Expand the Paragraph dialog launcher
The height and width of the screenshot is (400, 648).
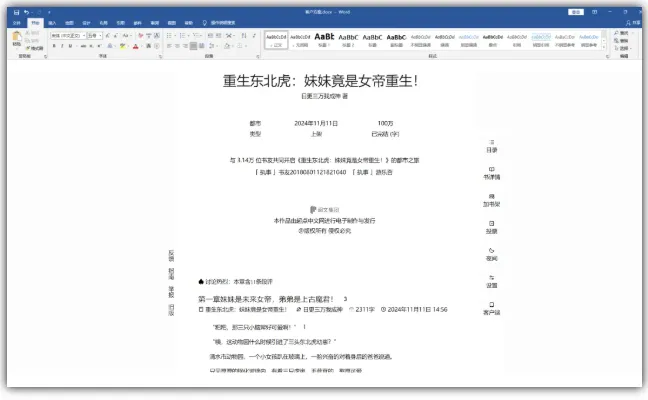click(258, 56)
